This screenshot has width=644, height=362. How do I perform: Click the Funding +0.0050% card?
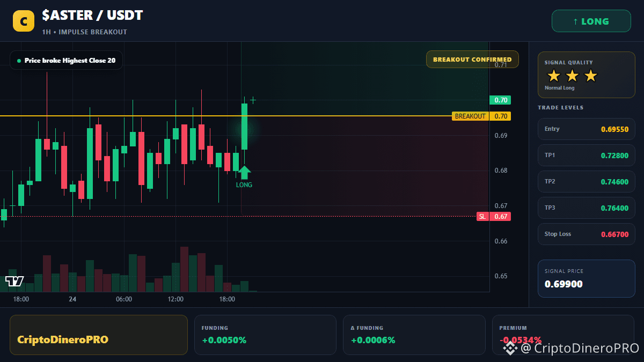(265, 335)
